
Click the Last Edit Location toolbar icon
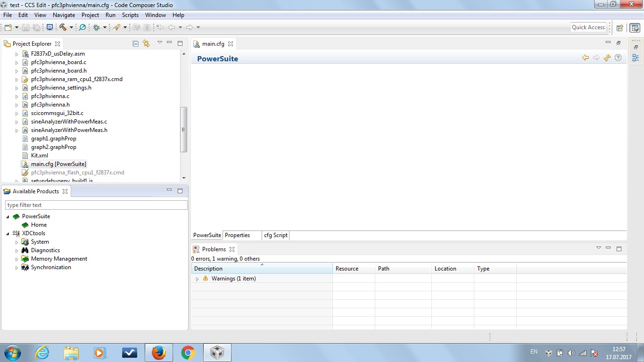coord(160,27)
